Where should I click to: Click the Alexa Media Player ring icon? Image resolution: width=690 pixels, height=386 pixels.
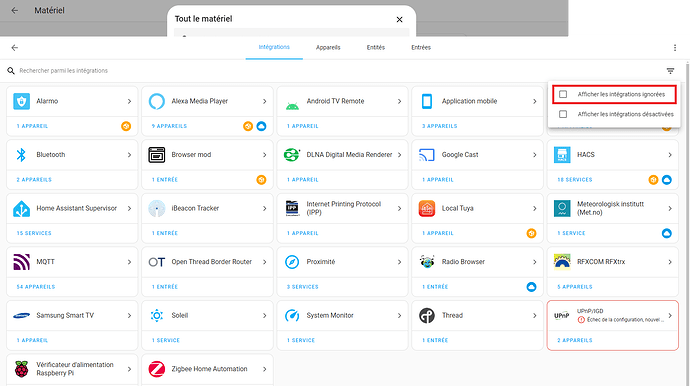(157, 101)
